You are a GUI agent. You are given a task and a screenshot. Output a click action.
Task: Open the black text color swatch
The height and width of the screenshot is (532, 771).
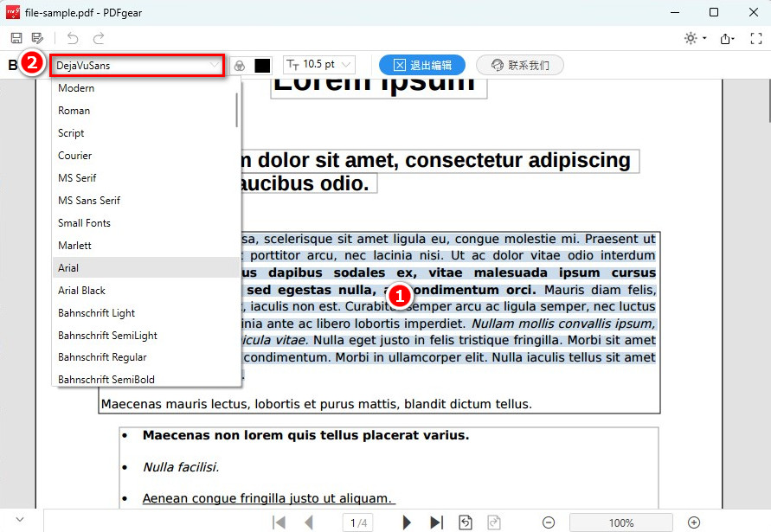pos(262,65)
